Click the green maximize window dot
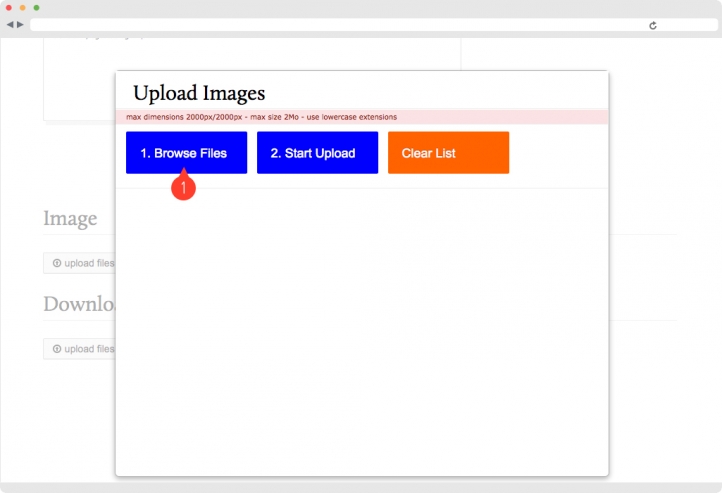This screenshot has height=493, width=722. click(x=36, y=8)
